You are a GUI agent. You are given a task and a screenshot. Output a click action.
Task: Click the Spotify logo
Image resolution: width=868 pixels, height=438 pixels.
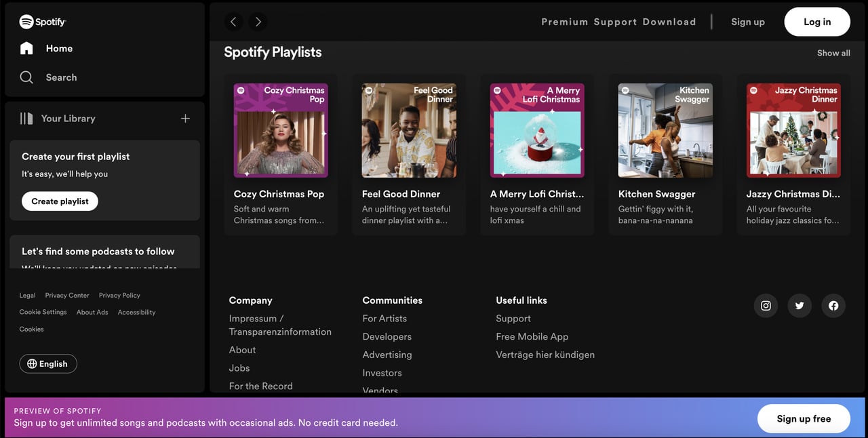(43, 22)
